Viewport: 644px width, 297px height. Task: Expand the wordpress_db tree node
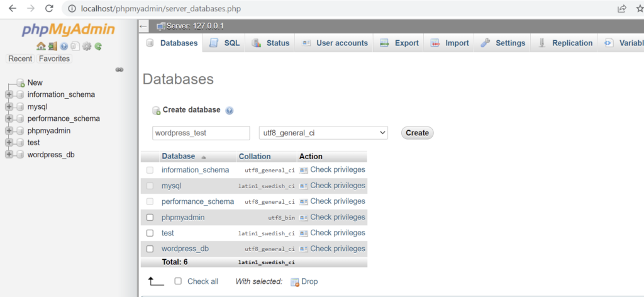pyautogui.click(x=9, y=155)
